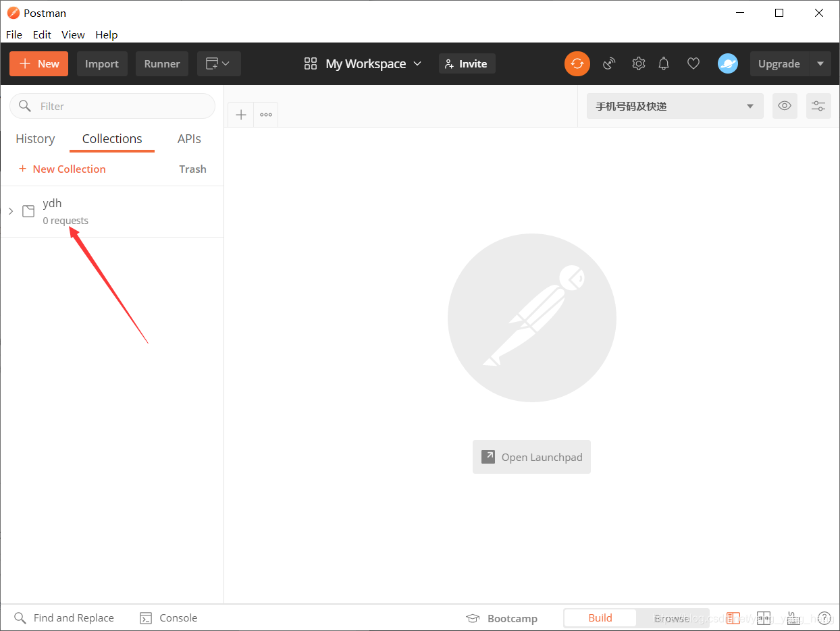This screenshot has width=840, height=631.
Task: Click the ydh collection folder icon
Action: [28, 211]
